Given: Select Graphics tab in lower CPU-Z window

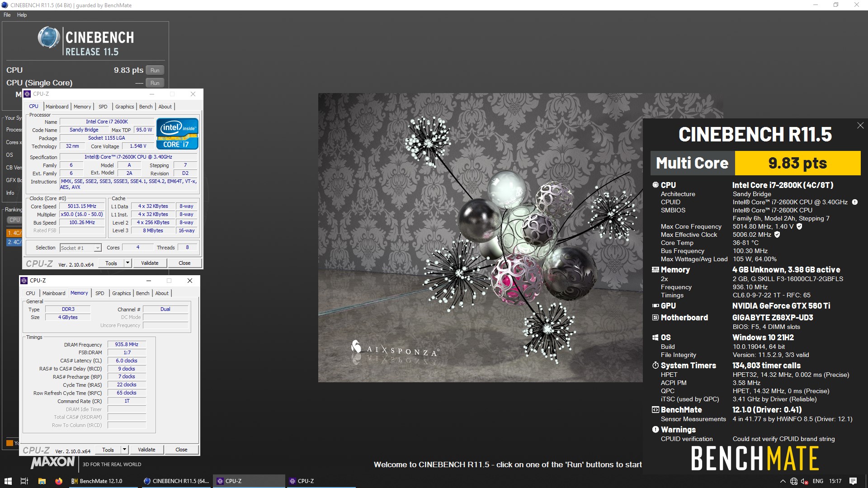Looking at the screenshot, I should pos(122,293).
